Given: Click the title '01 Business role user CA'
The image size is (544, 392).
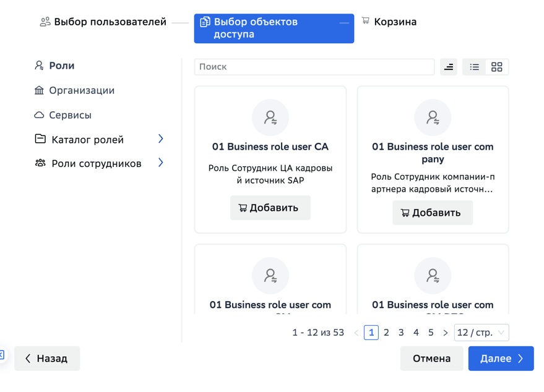Looking at the screenshot, I should click(x=270, y=147).
